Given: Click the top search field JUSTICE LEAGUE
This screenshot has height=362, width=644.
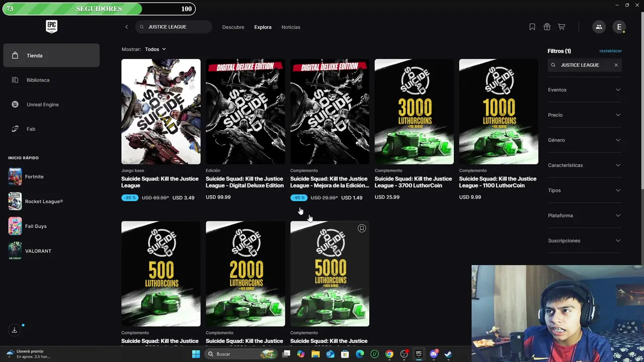Looking at the screenshot, I should pos(174,27).
